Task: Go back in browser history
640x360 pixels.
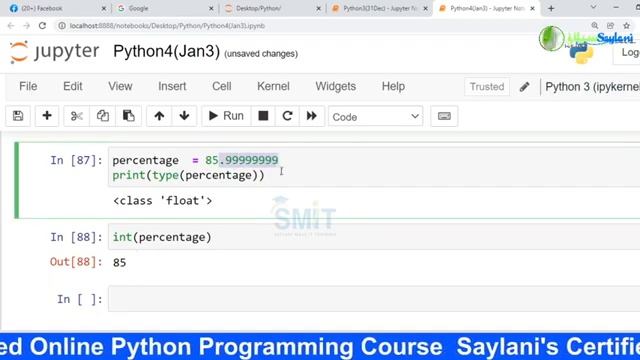Action: (11, 26)
